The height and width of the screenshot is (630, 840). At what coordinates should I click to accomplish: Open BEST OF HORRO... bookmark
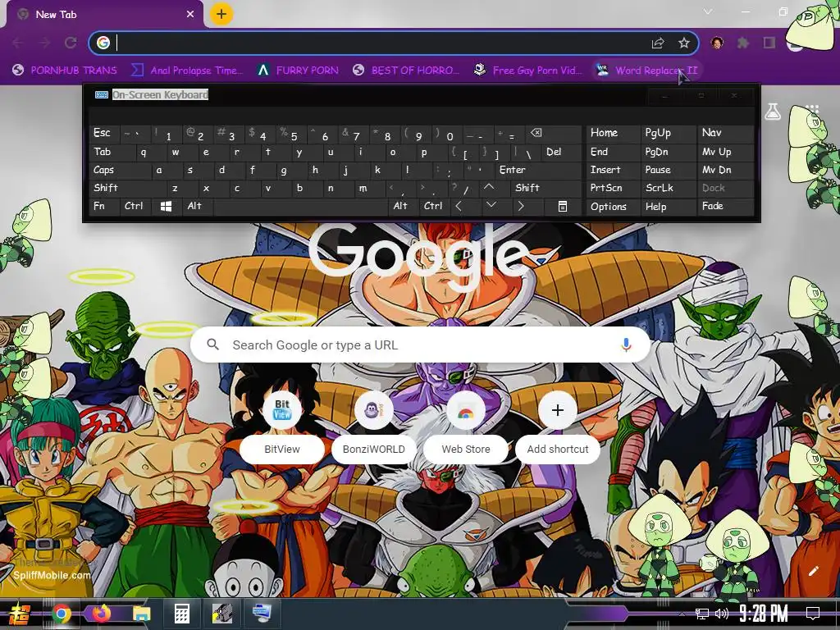(x=407, y=71)
